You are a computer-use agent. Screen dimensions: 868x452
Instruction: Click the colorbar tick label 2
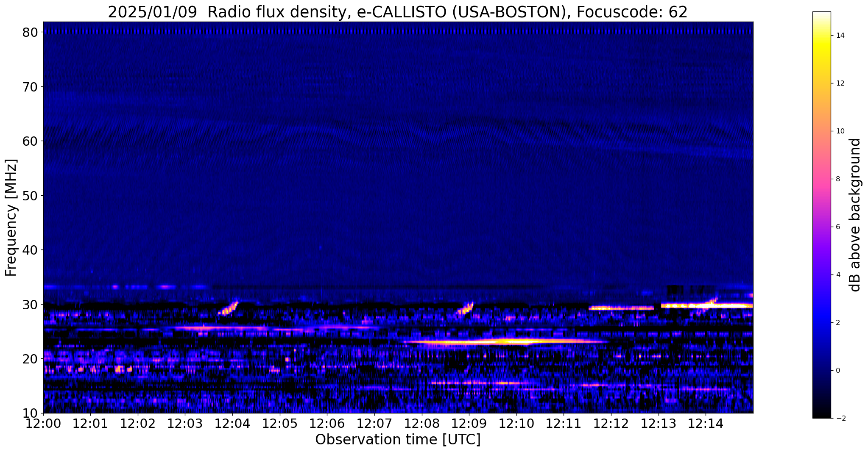click(x=837, y=323)
